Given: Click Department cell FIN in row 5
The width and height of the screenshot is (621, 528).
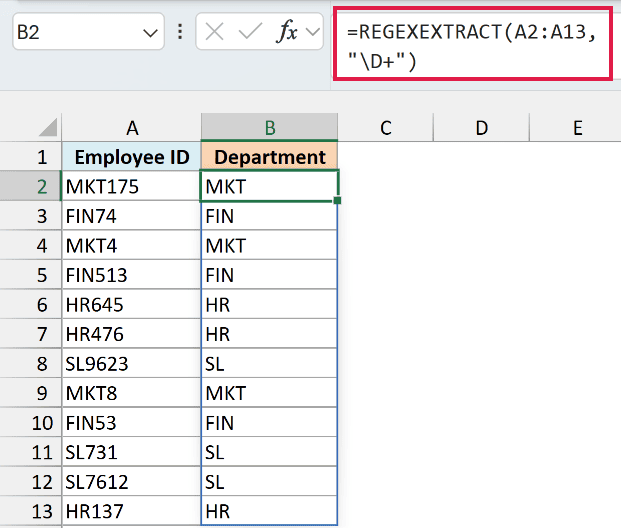Looking at the screenshot, I should click(x=269, y=275).
